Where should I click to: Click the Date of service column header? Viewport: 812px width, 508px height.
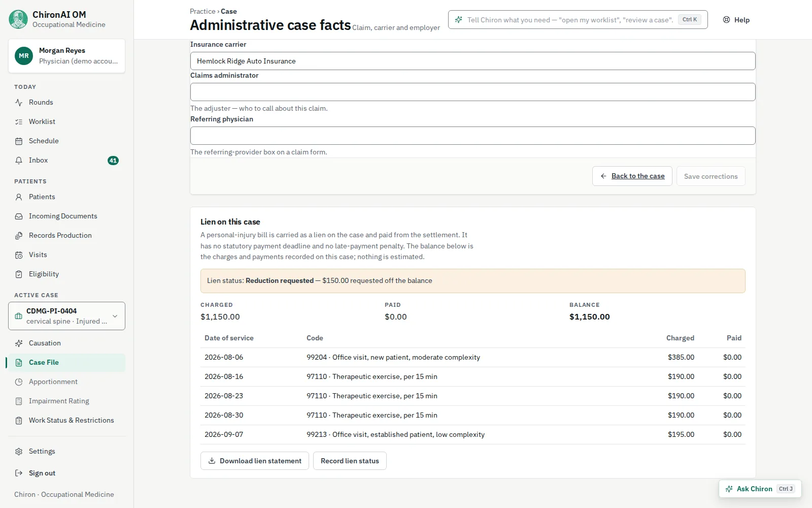pyautogui.click(x=229, y=338)
